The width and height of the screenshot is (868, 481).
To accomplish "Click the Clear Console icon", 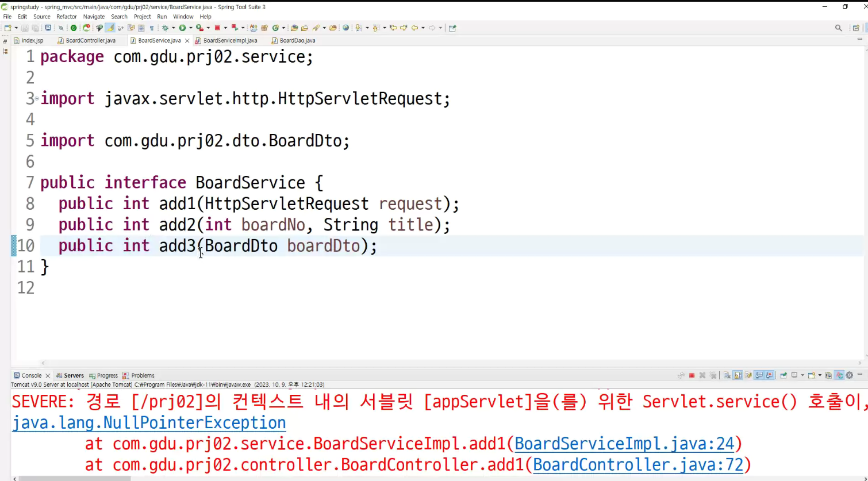I will pos(727,375).
